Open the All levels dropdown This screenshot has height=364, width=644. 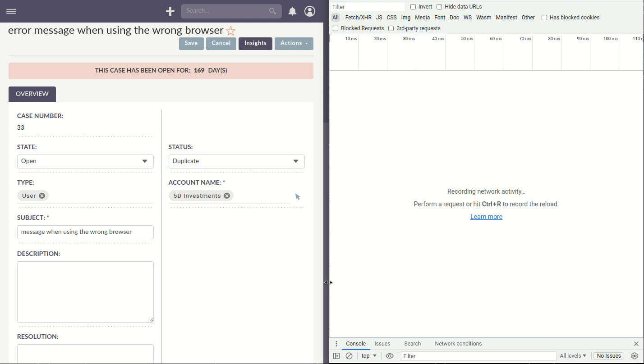[573, 356]
